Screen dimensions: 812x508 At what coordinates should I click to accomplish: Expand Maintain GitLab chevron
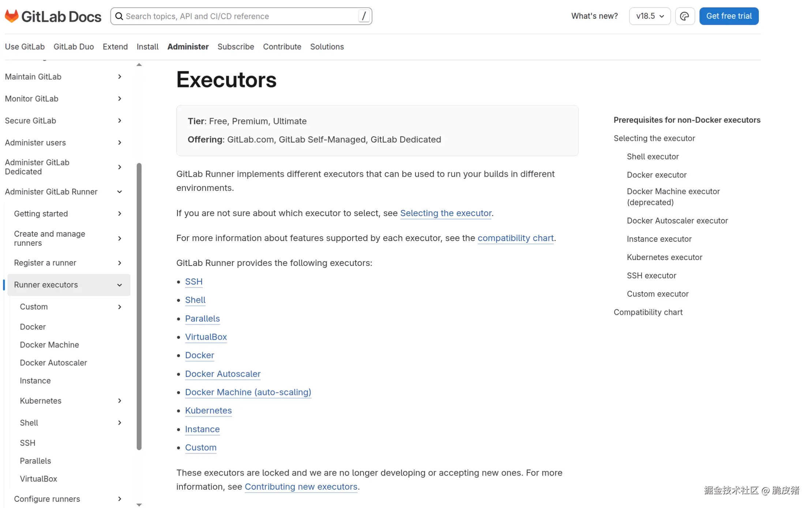[x=120, y=76]
